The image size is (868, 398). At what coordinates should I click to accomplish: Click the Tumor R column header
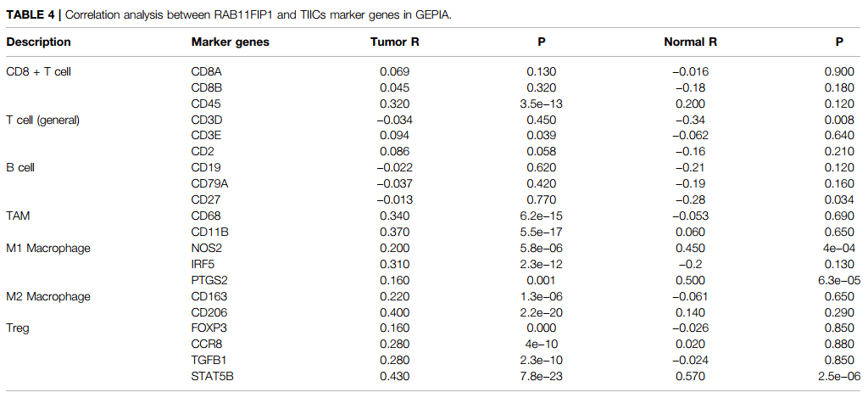pyautogui.click(x=394, y=42)
